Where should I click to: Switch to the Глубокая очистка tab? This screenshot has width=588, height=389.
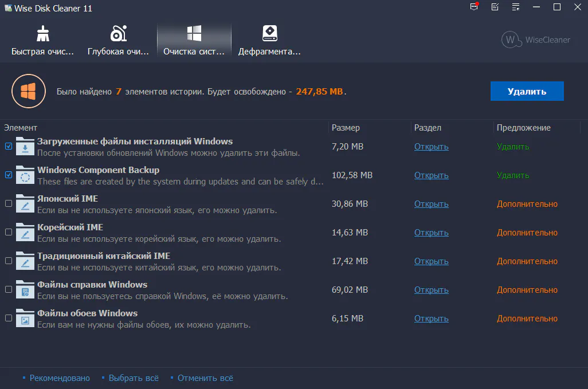[118, 41]
